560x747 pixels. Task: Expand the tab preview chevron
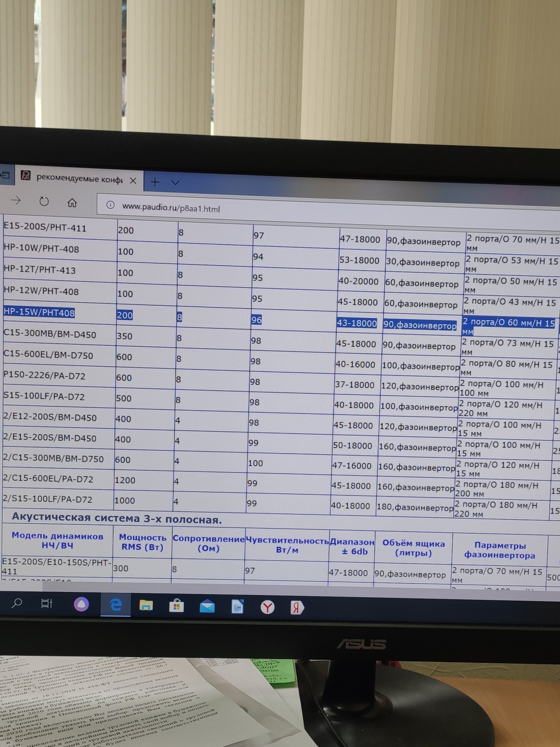click(x=175, y=183)
